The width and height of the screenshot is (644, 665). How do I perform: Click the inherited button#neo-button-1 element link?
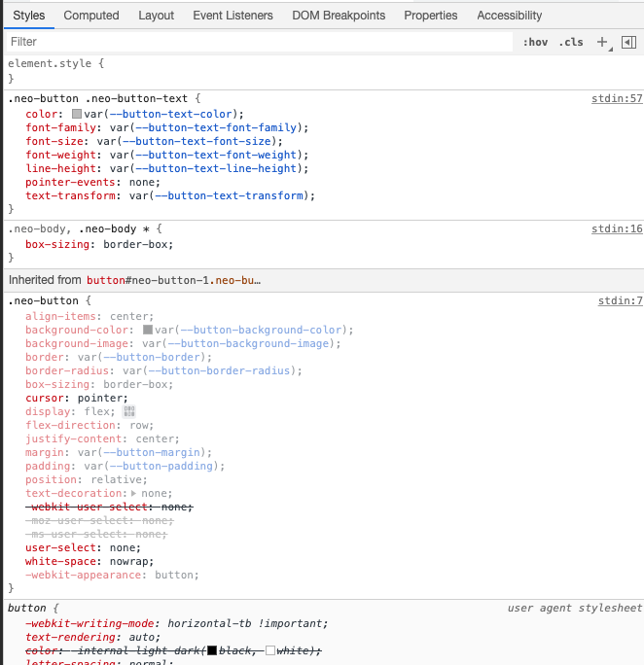173,280
